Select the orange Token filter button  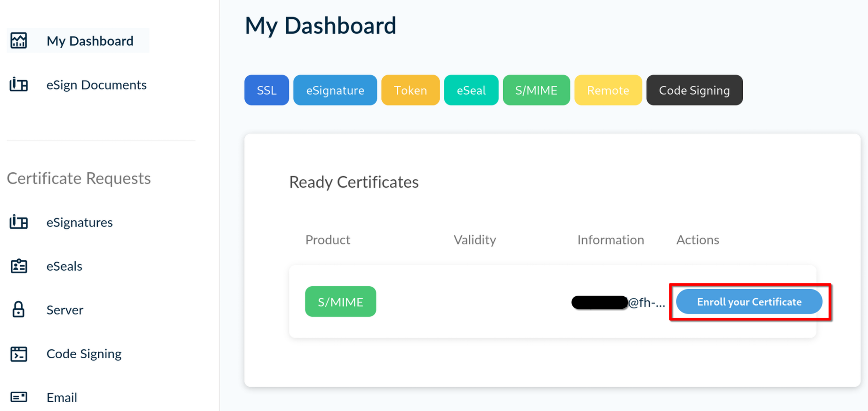coord(410,90)
